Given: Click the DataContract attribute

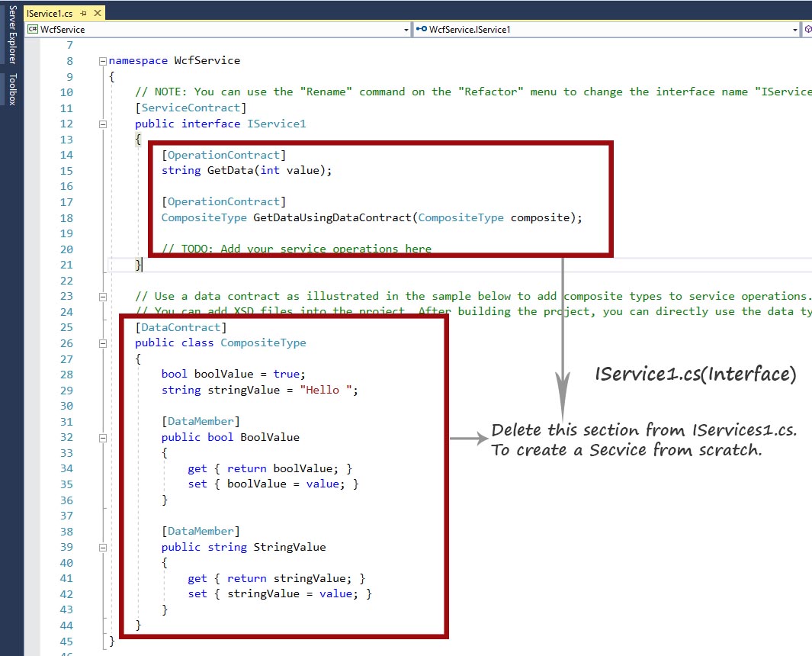Looking at the screenshot, I should (181, 327).
